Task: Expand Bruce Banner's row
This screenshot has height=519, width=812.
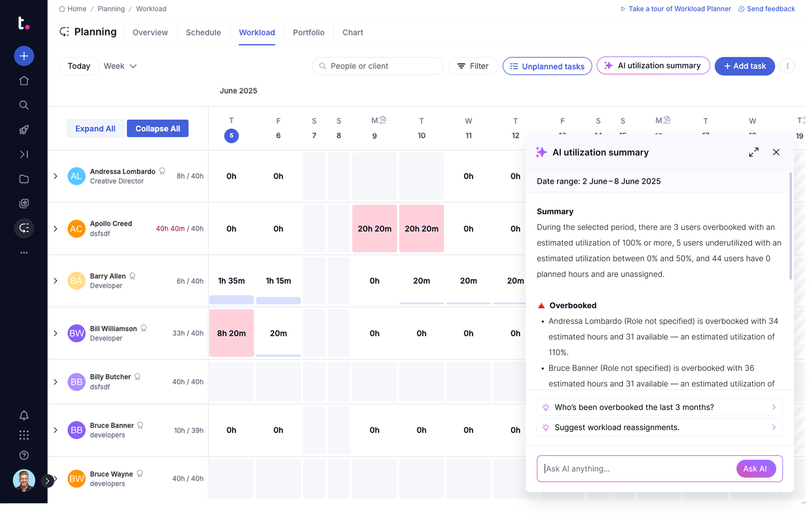Action: coord(56,430)
